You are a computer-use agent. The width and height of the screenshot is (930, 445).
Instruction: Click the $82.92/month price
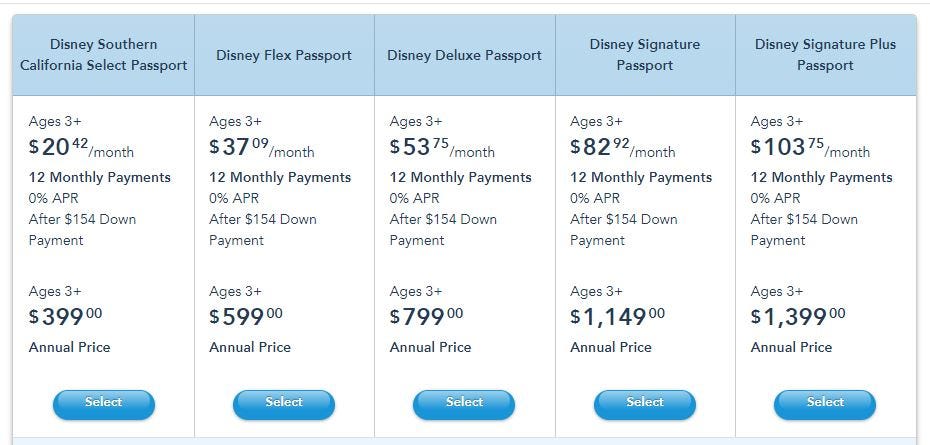point(623,148)
